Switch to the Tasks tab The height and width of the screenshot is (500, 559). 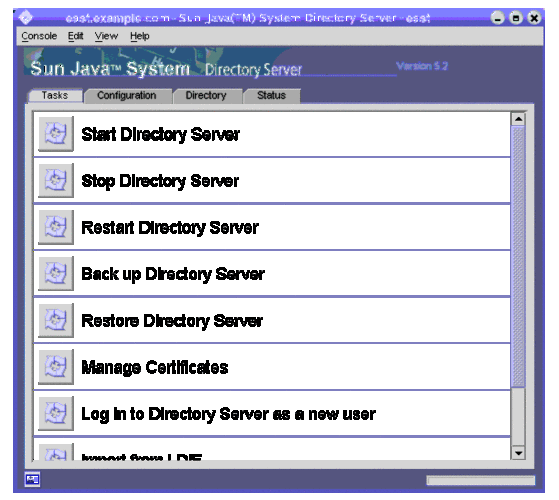(x=55, y=96)
